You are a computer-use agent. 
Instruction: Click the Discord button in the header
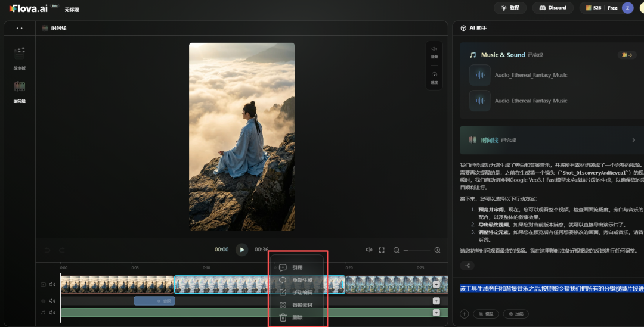click(x=552, y=8)
